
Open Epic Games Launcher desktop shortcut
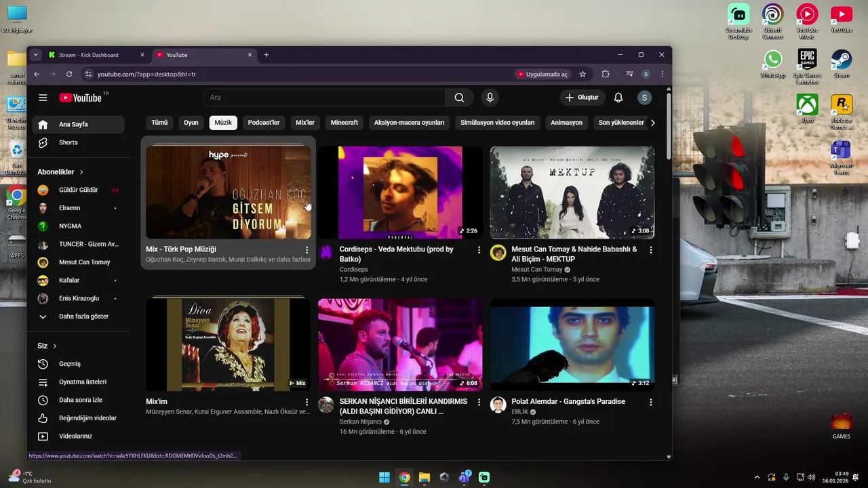(807, 66)
